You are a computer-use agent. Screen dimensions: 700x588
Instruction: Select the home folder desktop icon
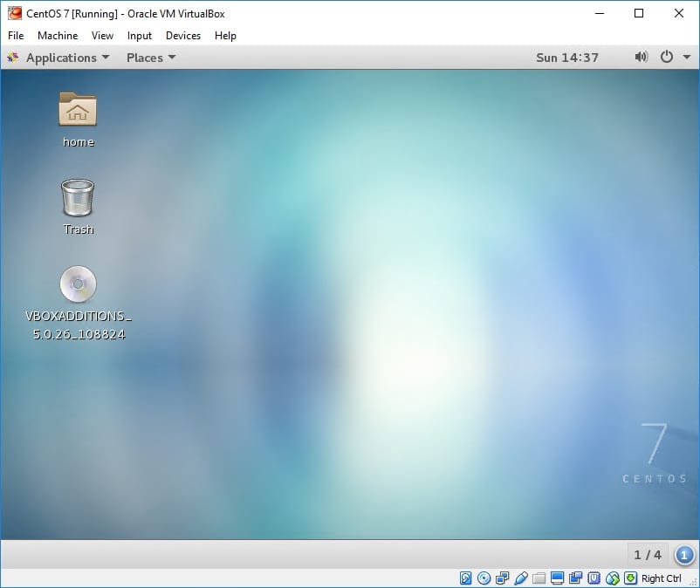pos(79,109)
